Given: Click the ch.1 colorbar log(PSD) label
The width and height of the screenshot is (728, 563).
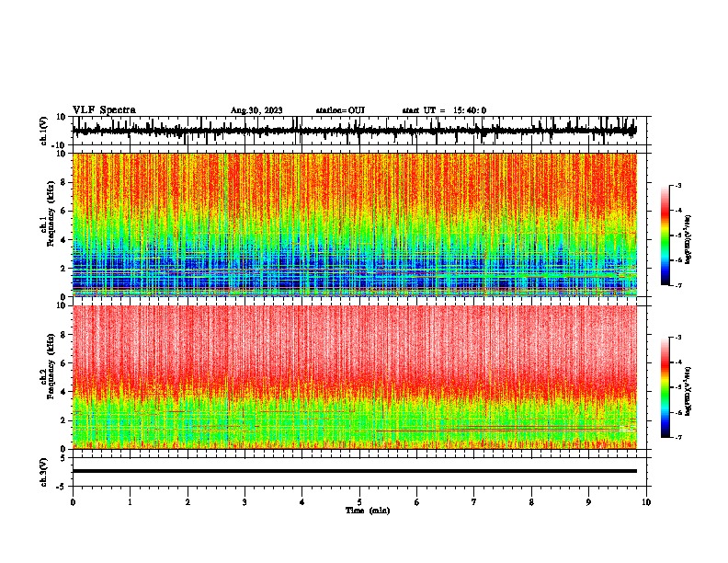Looking at the screenshot, I should (688, 240).
